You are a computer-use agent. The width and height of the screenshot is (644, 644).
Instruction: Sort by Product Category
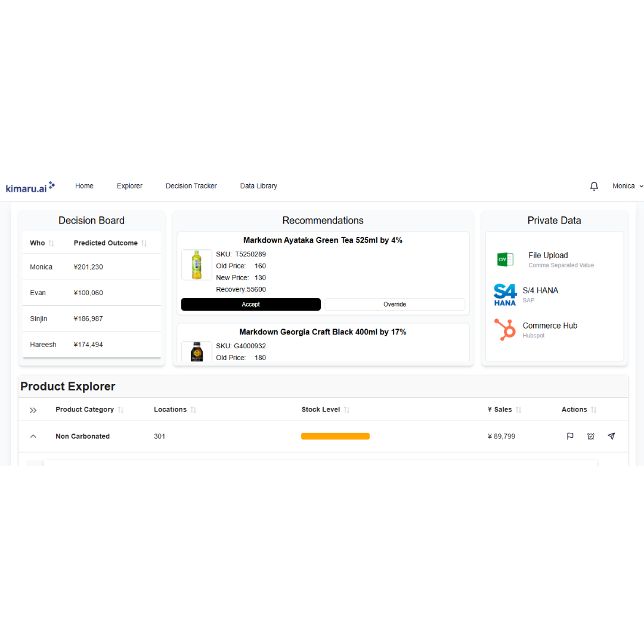[x=120, y=410]
